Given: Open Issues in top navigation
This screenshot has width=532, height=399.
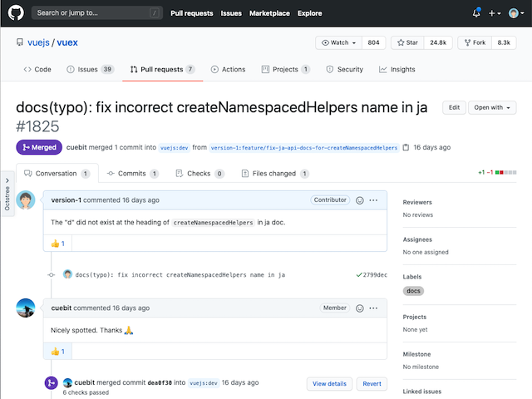Looking at the screenshot, I should [231, 13].
